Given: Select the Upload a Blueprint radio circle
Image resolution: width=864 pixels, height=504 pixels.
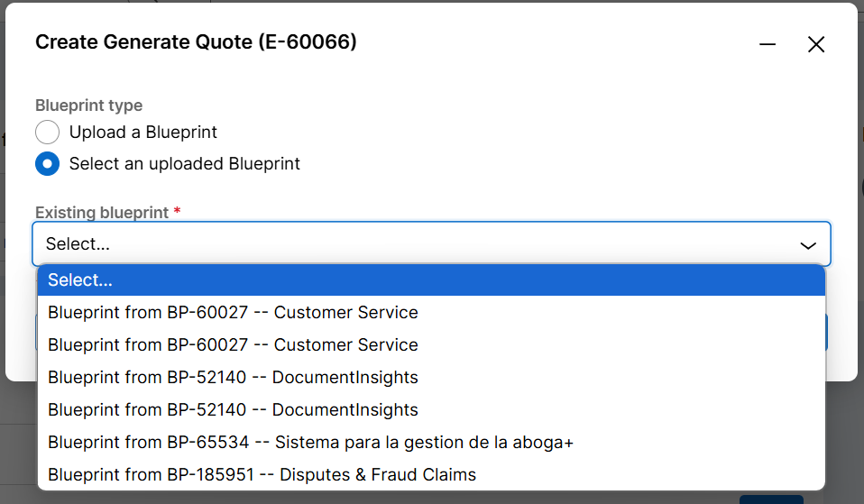Looking at the screenshot, I should click(47, 133).
